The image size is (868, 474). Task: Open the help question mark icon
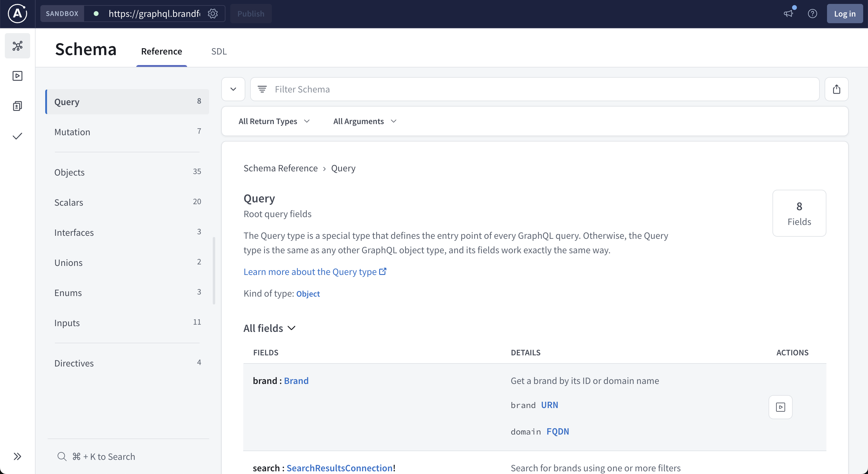[x=813, y=14]
